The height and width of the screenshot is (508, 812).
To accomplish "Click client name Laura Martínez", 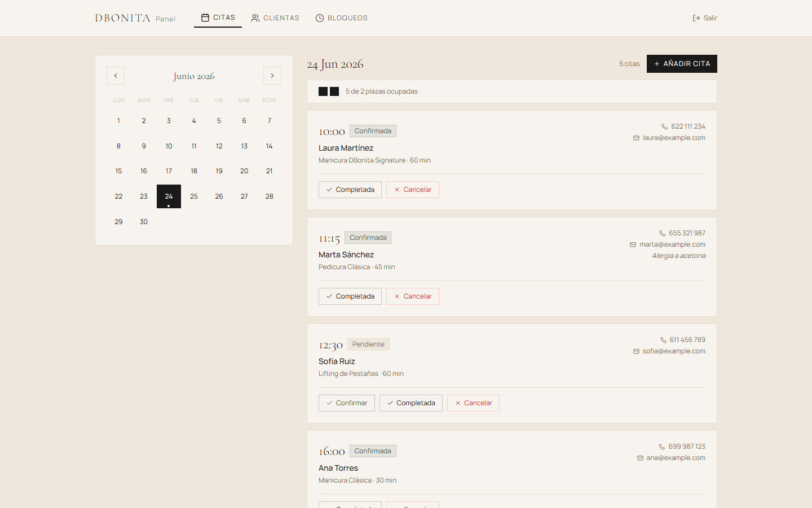I will (346, 148).
